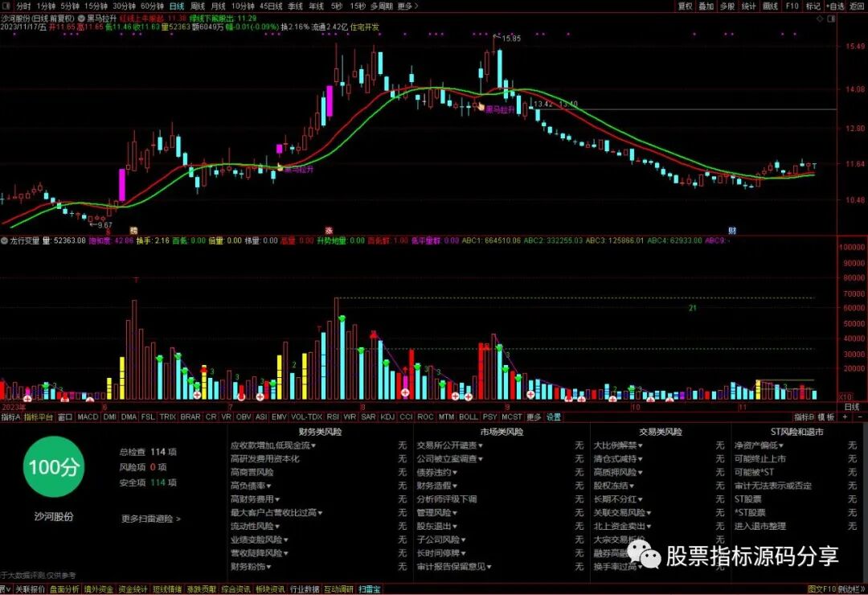The height and width of the screenshot is (595, 868).
Task: Click the diamond icon at chart's top-right
Action: 821,18
